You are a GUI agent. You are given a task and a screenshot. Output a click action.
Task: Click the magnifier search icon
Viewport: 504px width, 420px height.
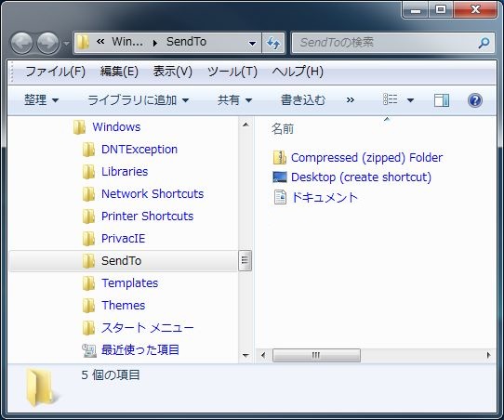coord(484,43)
